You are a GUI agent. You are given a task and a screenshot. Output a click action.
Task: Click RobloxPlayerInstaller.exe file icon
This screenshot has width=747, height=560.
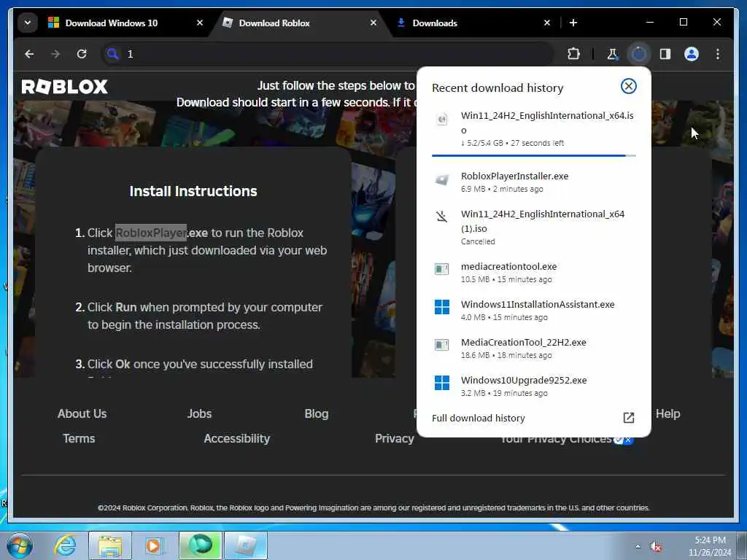pyautogui.click(x=441, y=180)
